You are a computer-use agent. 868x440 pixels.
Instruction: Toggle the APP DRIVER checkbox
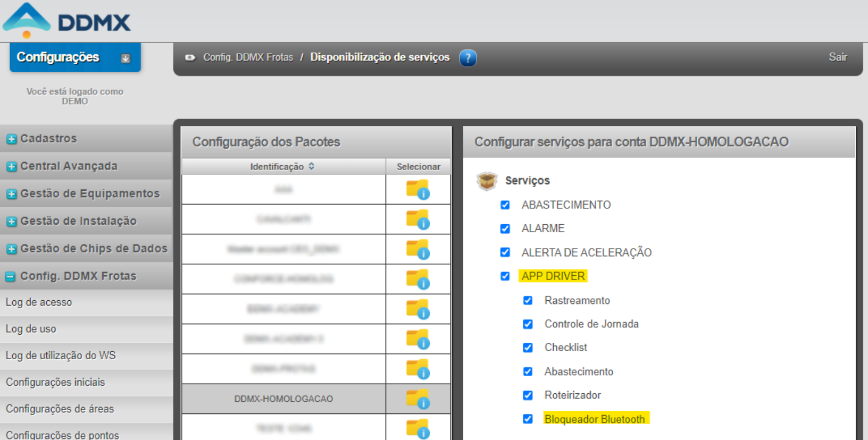tap(505, 276)
